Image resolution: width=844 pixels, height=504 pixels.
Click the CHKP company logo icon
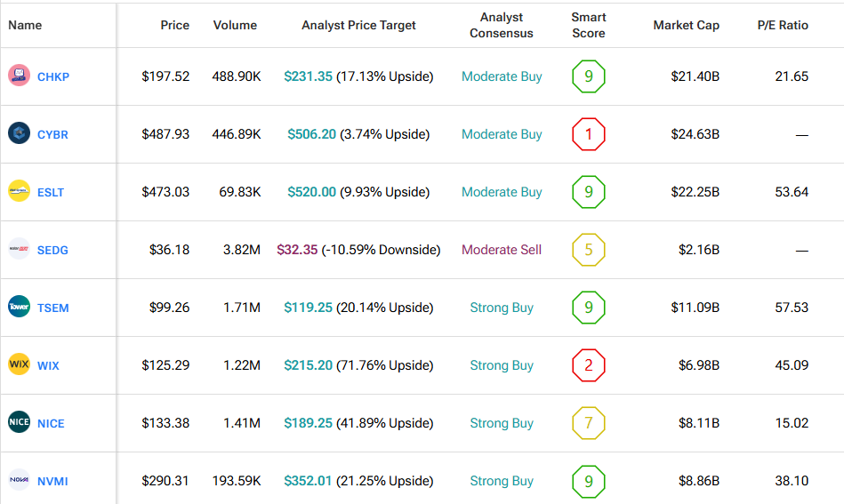pos(19,76)
